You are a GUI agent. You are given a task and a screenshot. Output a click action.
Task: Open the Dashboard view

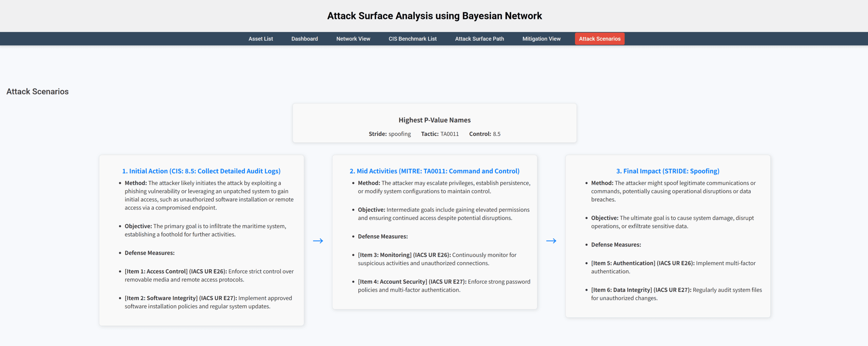[x=304, y=38]
